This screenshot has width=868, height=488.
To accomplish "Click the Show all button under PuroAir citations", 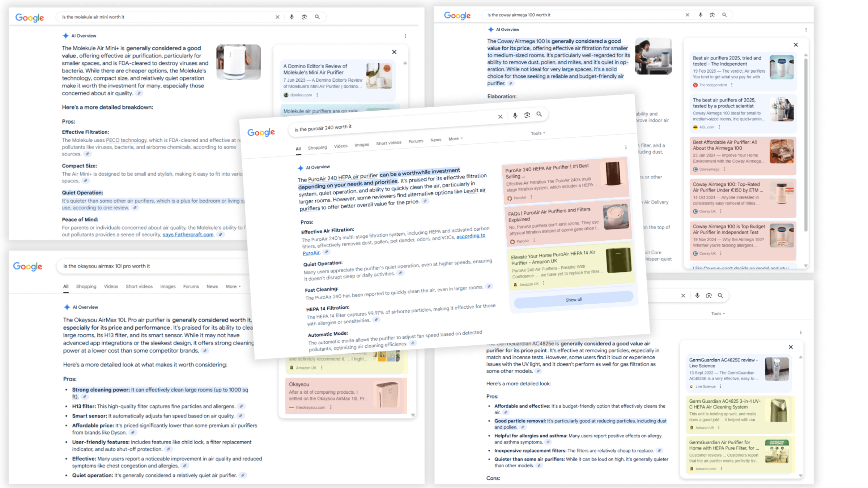I will click(574, 299).
